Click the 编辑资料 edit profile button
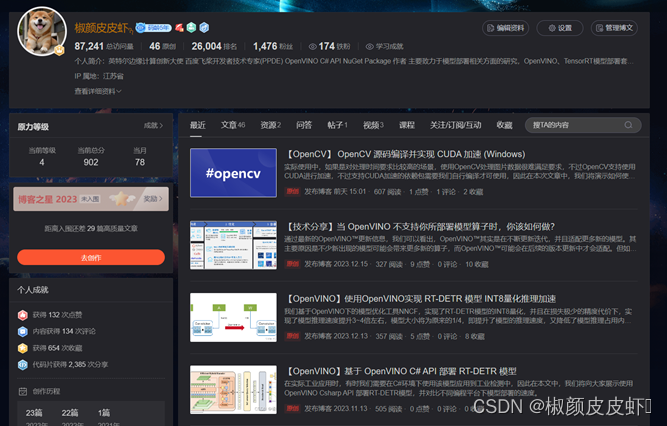The image size is (667, 426). pos(505,28)
